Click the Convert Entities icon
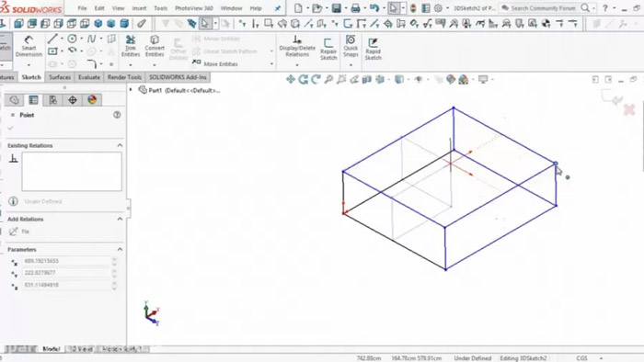The image size is (644, 362). (x=155, y=46)
